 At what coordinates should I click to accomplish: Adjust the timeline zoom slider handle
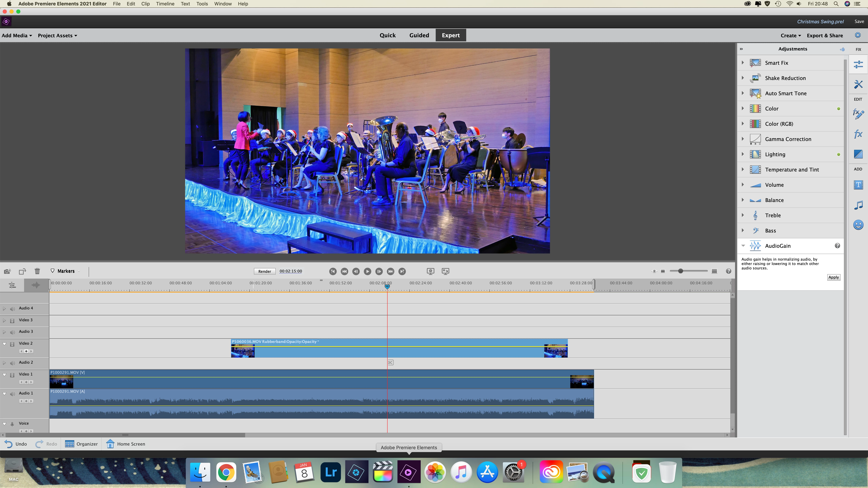click(x=680, y=271)
